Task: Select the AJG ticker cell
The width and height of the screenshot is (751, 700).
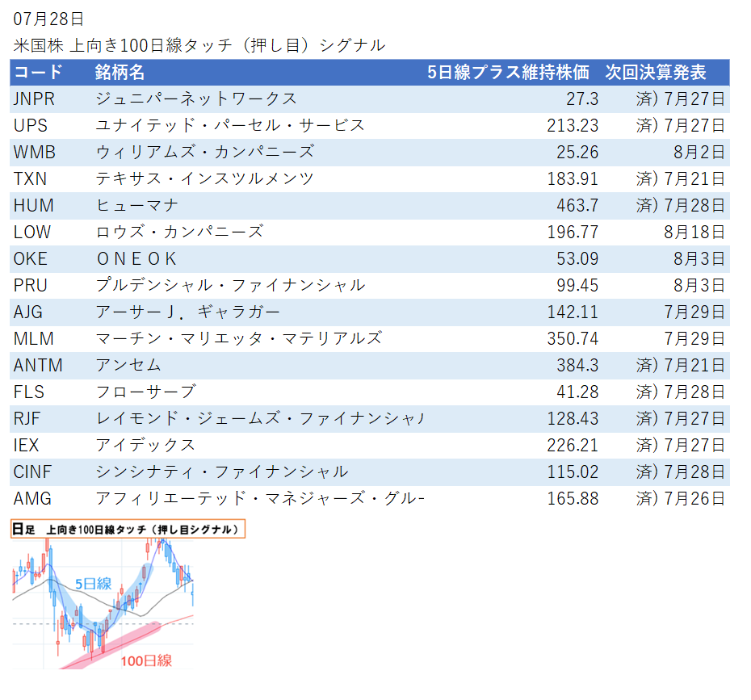Action: pyautogui.click(x=27, y=312)
